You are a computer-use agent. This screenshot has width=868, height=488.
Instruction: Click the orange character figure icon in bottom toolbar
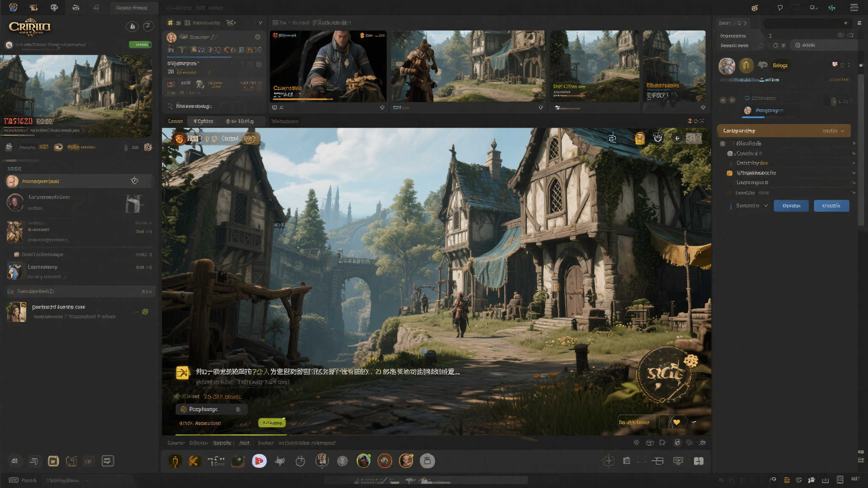coord(175,461)
